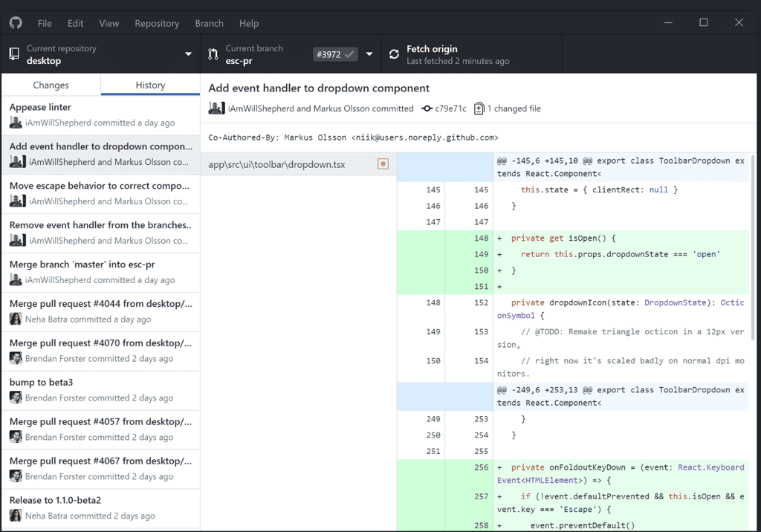
Task: Expand the Current repository dropdown arrow
Action: coord(188,54)
